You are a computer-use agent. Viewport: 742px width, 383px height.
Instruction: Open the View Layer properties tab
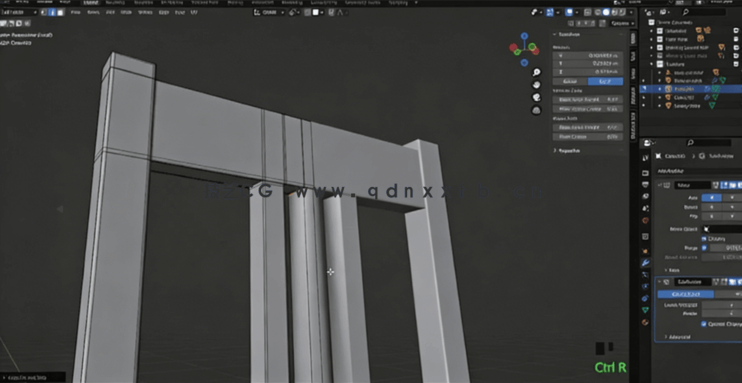645,196
